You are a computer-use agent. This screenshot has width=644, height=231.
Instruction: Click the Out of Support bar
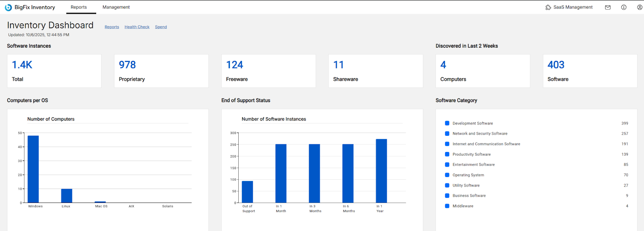pos(248,192)
